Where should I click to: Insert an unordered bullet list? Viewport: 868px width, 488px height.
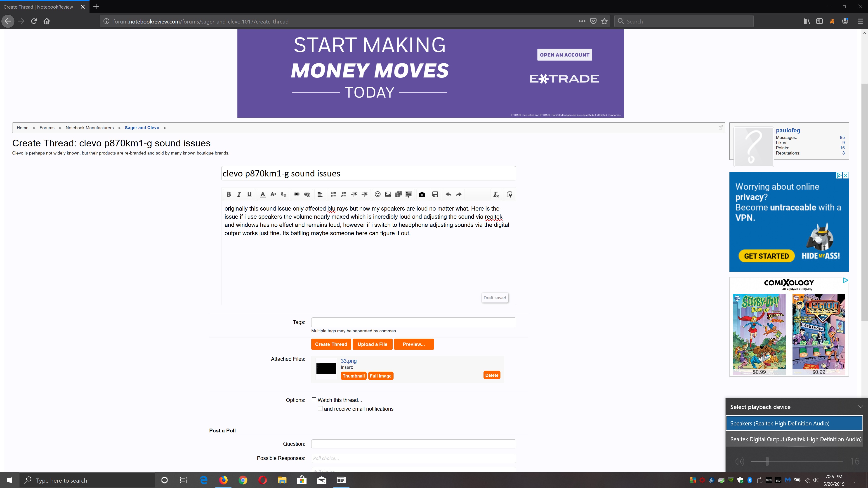333,194
